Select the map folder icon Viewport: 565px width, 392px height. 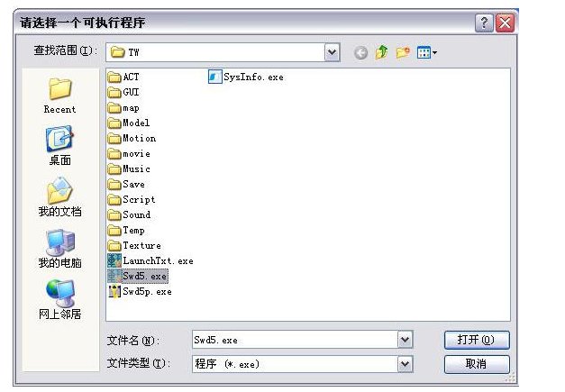point(114,108)
